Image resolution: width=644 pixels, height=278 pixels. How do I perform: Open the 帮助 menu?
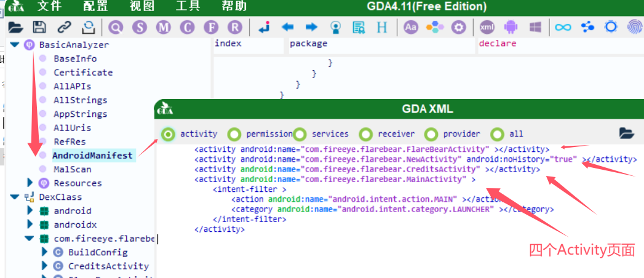tap(234, 7)
